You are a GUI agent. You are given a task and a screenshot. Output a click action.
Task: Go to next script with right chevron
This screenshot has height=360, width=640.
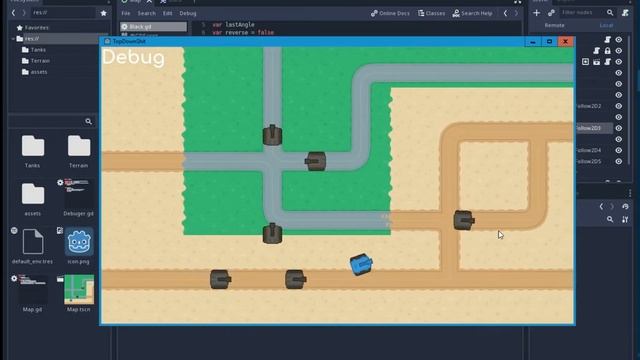516,13
